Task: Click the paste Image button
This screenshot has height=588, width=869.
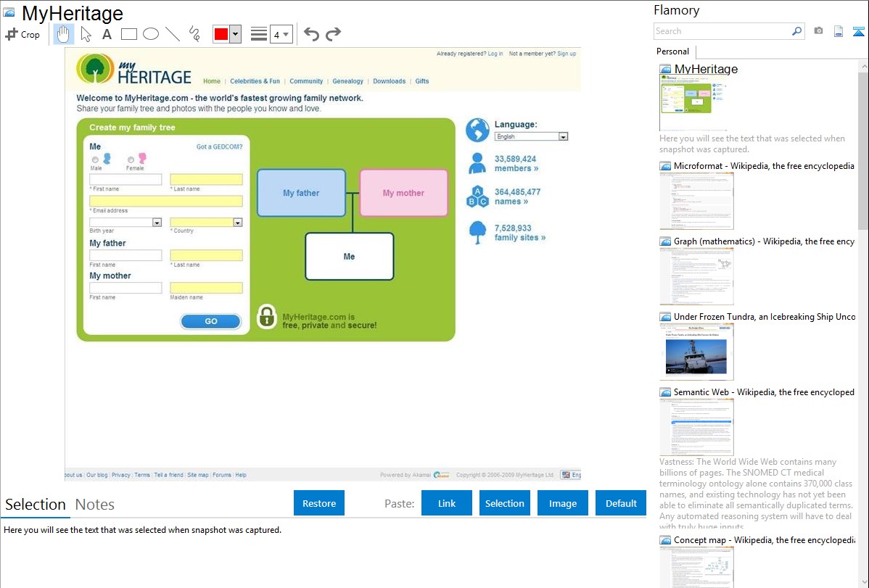Action: click(562, 503)
